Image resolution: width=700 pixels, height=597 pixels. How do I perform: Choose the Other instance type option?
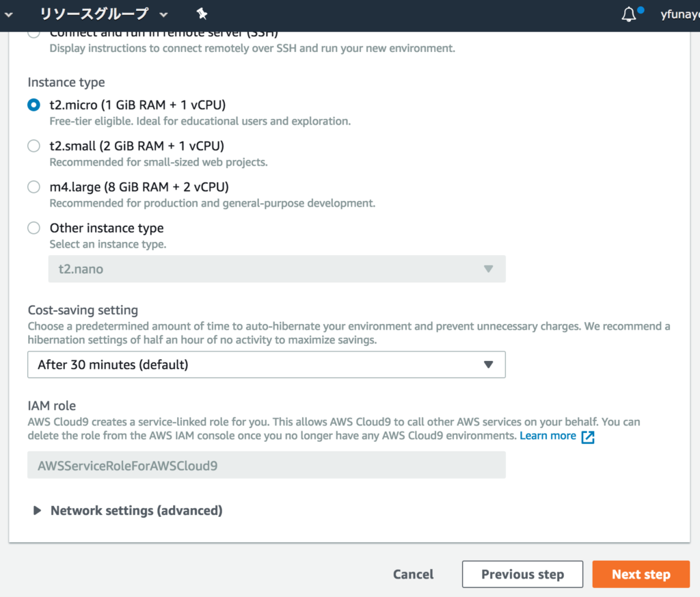point(33,228)
